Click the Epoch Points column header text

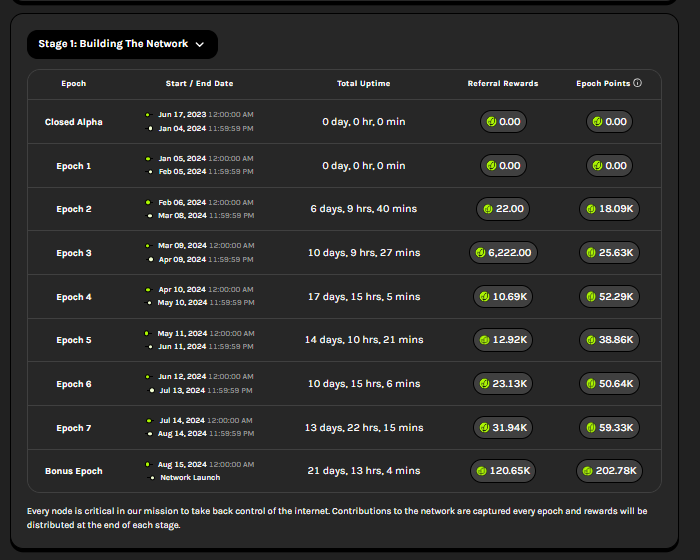pyautogui.click(x=603, y=84)
